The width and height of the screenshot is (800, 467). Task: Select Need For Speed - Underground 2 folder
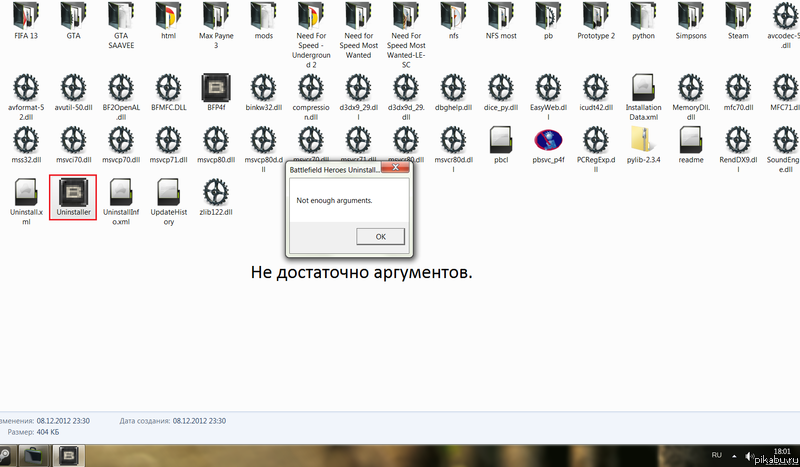click(311, 35)
